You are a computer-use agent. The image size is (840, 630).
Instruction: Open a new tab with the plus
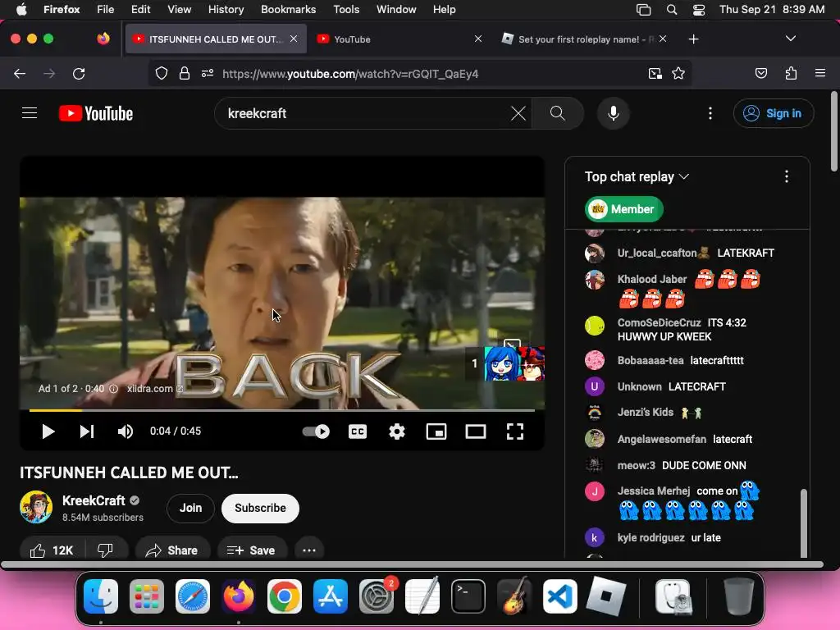click(694, 39)
